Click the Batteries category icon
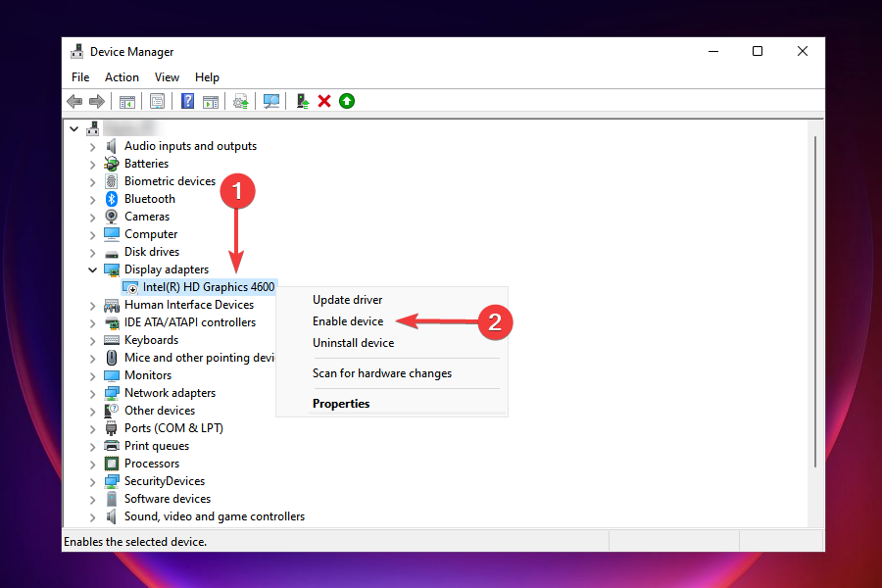 point(112,164)
